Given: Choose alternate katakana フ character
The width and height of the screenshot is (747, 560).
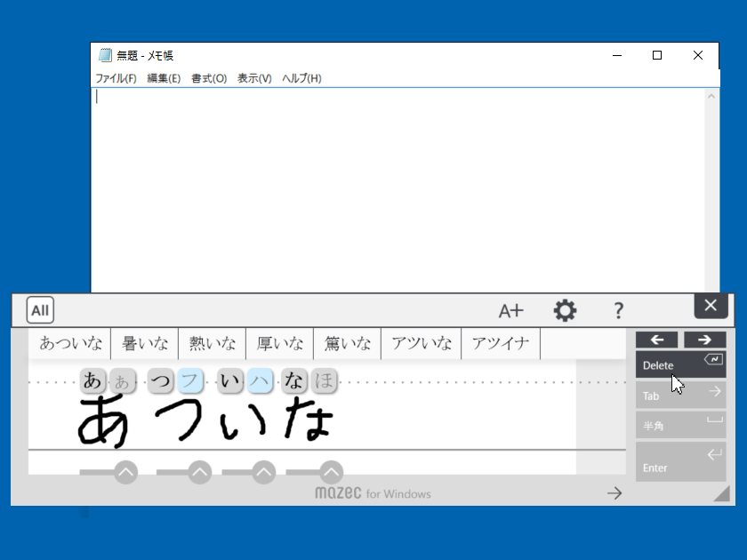Looking at the screenshot, I should 190,380.
